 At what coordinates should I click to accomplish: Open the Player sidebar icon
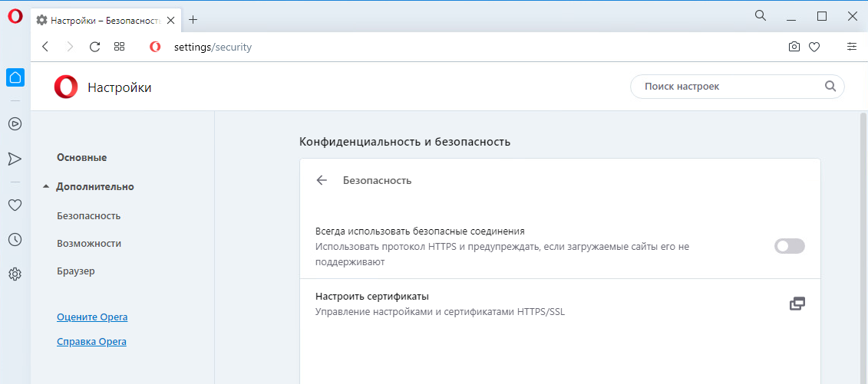15,123
